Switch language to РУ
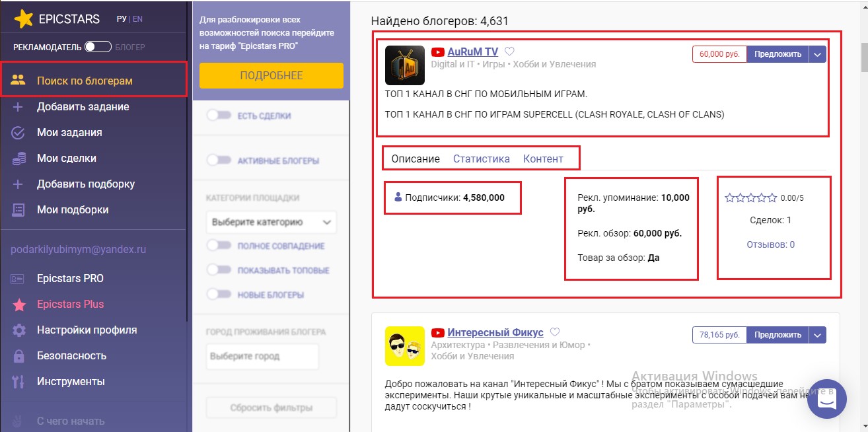 point(122,19)
